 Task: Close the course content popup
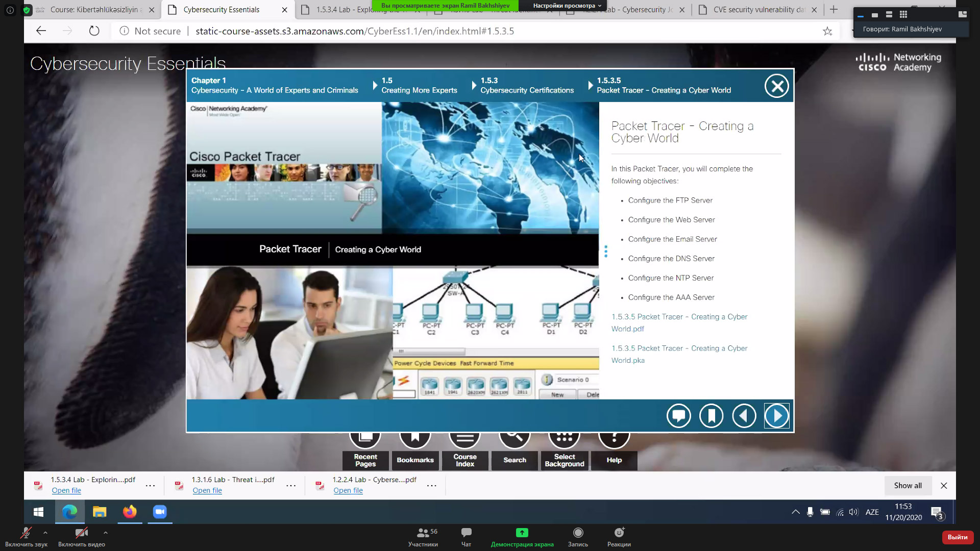click(x=776, y=86)
